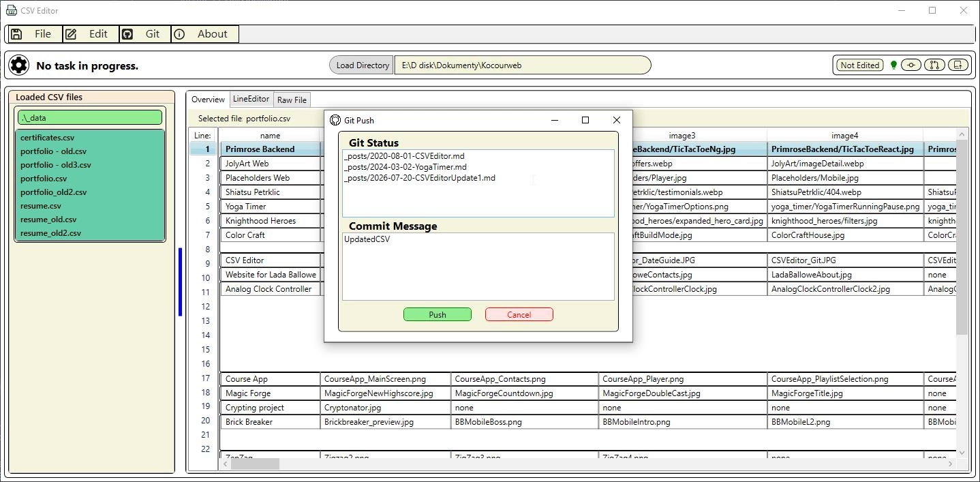Click the Cryptonator.jpg cell
This screenshot has height=482, width=980.
(x=386, y=408)
